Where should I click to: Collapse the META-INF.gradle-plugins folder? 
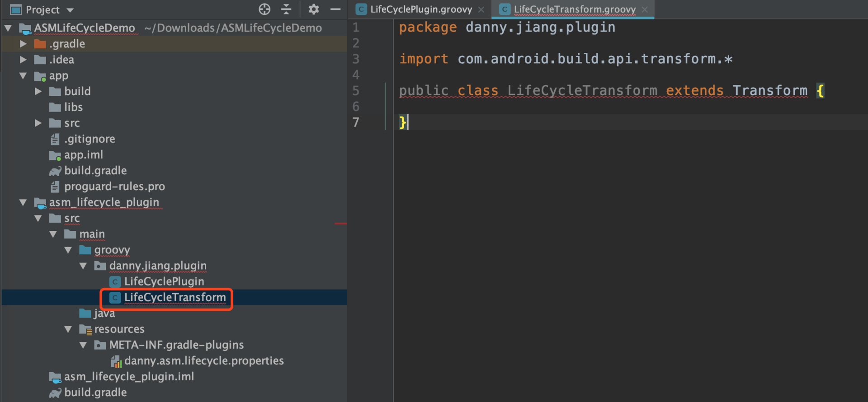[x=83, y=345]
